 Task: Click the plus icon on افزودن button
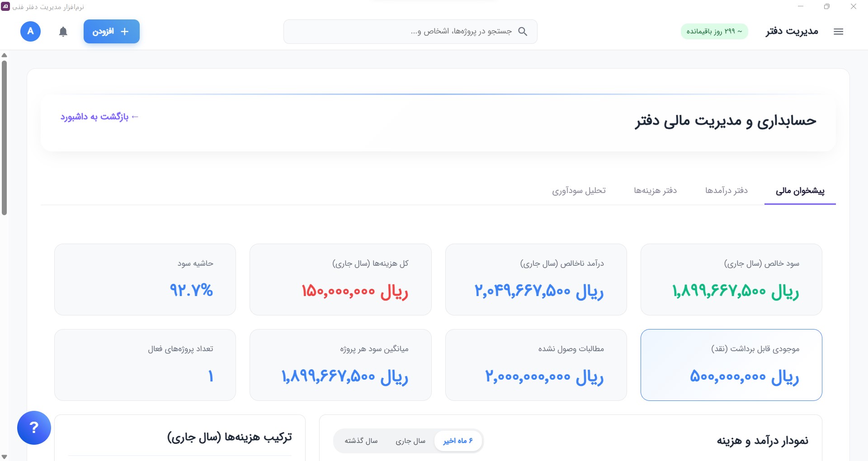125,32
